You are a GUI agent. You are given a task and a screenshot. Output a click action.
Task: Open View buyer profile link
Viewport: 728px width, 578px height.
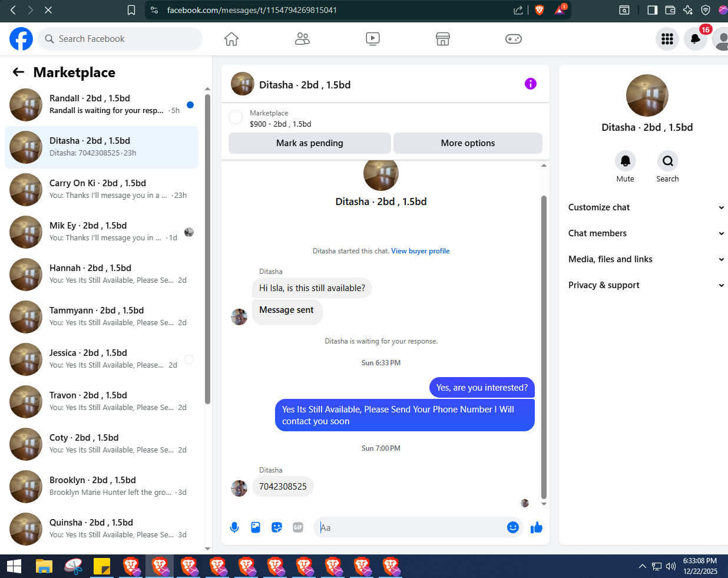coord(421,251)
